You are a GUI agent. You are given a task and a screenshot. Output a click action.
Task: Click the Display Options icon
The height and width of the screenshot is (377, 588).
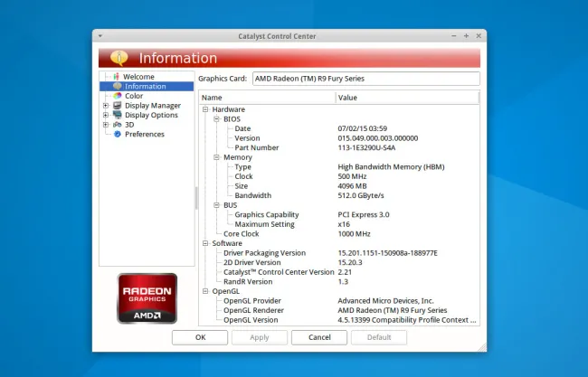(117, 115)
